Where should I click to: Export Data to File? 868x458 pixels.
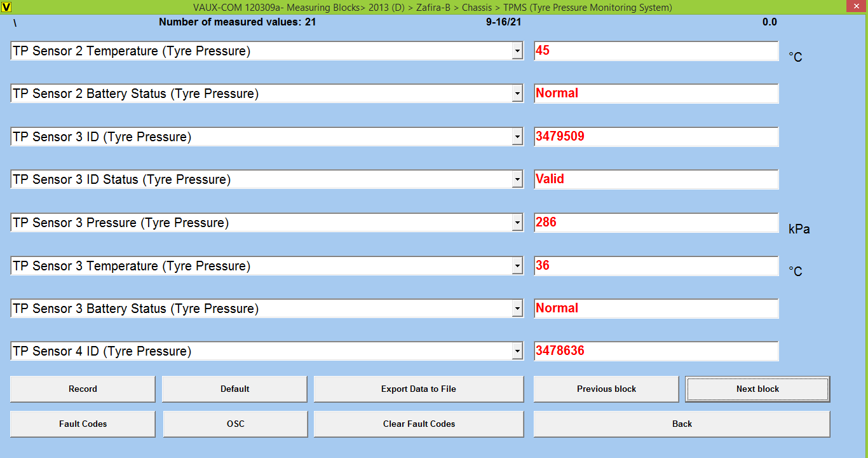419,389
